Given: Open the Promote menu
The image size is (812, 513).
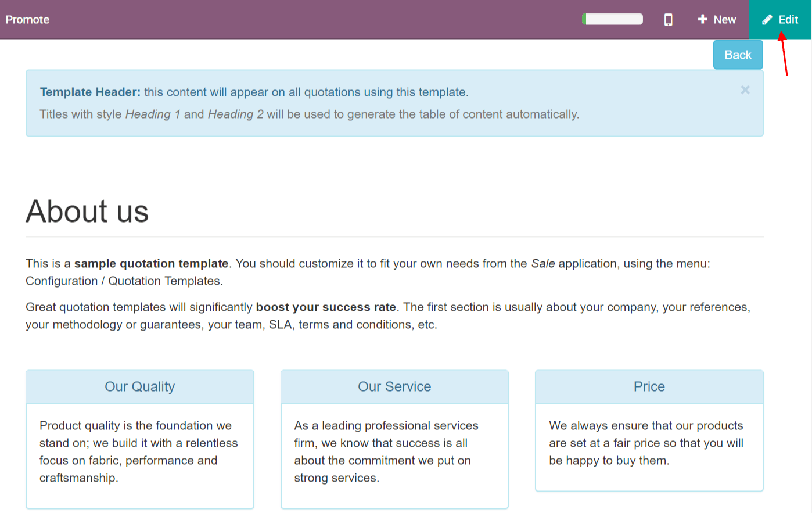Looking at the screenshot, I should [27, 20].
